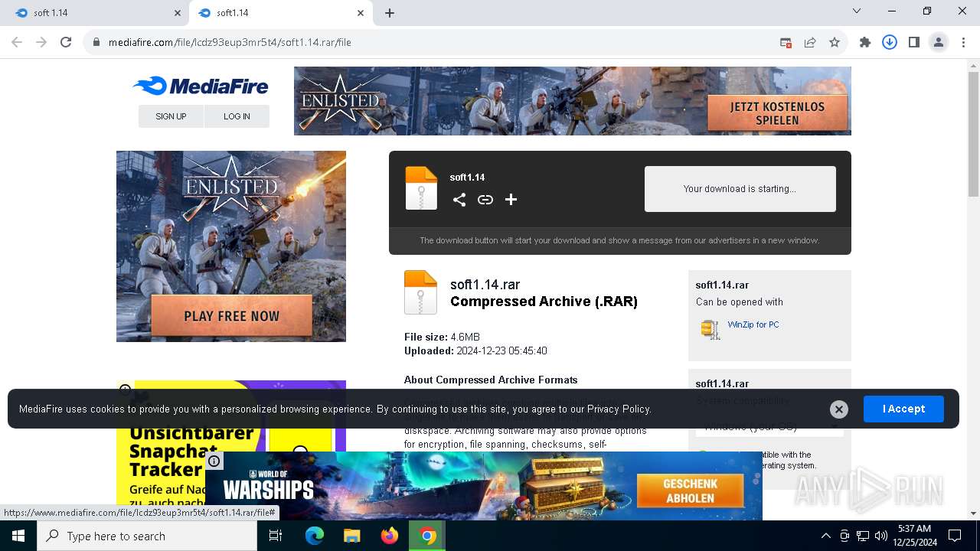The image size is (980, 551).
Task: Open notification center
Action: point(955,536)
